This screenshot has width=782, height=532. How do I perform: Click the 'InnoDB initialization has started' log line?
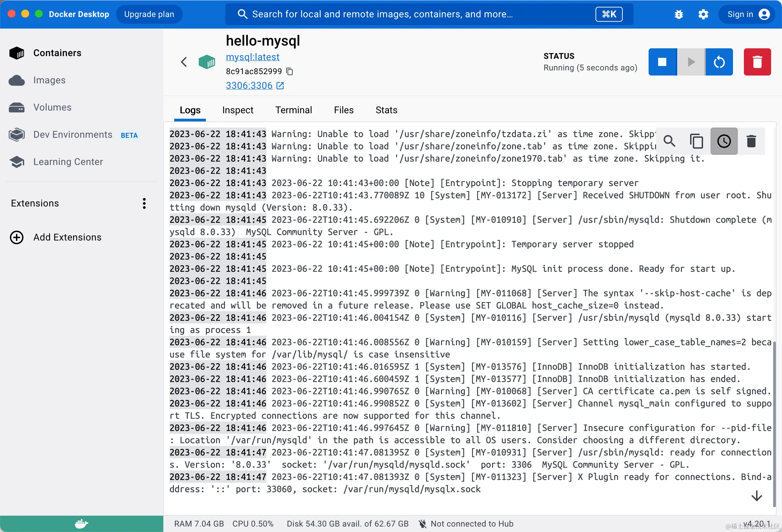click(x=460, y=367)
